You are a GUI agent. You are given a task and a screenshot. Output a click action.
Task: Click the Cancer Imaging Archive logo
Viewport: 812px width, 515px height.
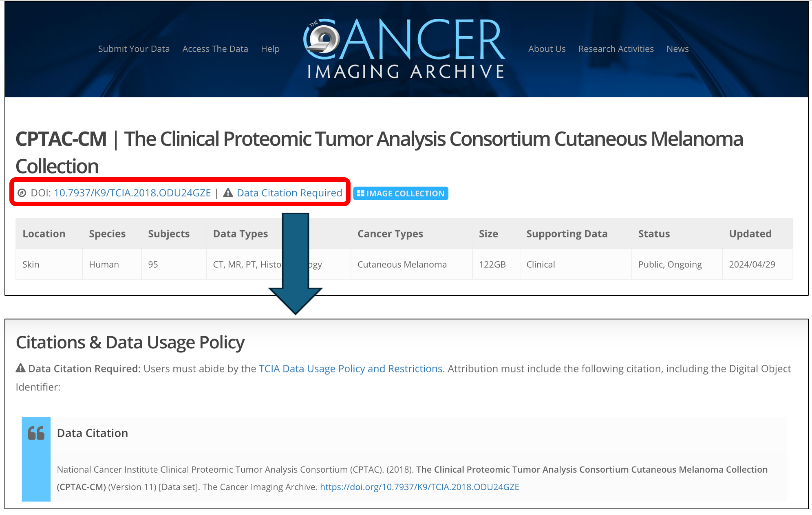(x=404, y=49)
